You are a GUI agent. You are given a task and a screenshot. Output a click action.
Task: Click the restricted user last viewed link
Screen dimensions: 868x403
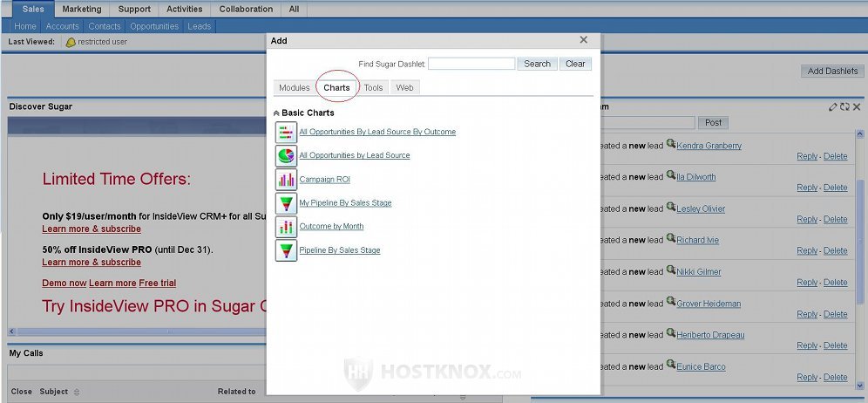click(x=102, y=42)
